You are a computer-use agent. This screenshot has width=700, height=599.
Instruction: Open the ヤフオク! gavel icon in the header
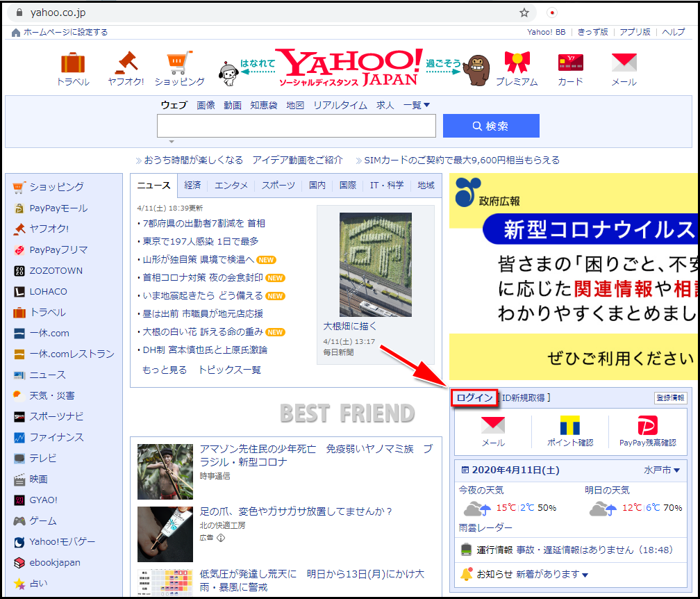tap(126, 63)
